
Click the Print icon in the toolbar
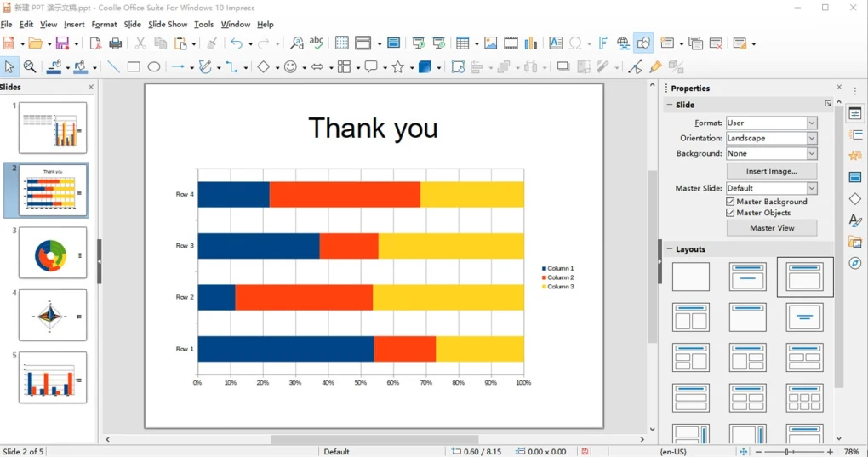[x=116, y=43]
